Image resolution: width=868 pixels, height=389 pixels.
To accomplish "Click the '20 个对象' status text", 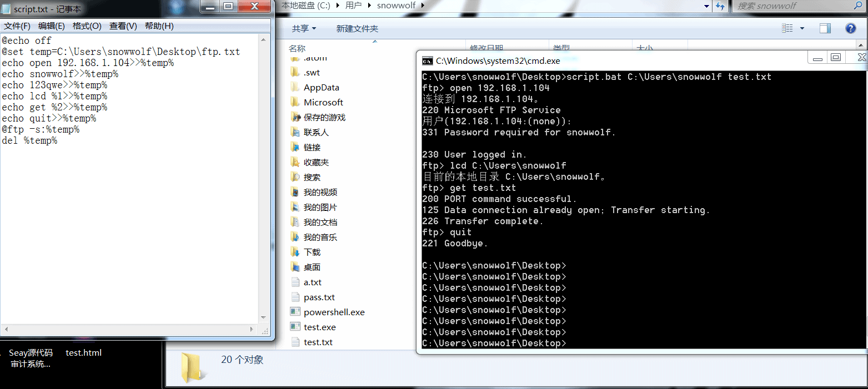I will tap(242, 360).
